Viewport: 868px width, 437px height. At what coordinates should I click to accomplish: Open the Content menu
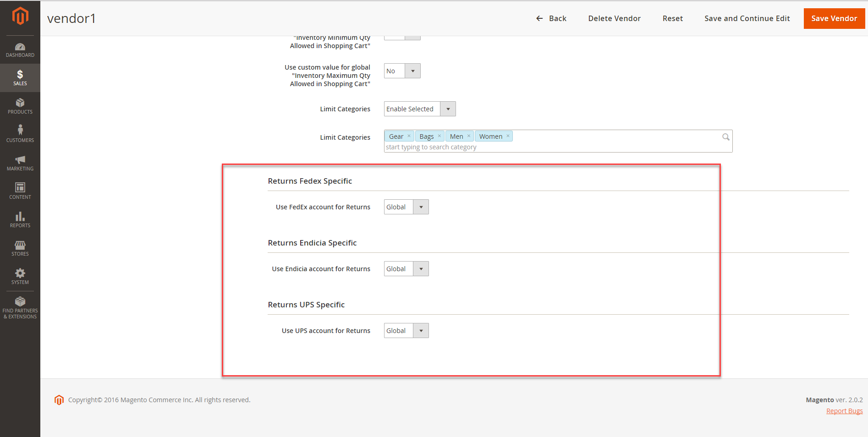pos(20,191)
